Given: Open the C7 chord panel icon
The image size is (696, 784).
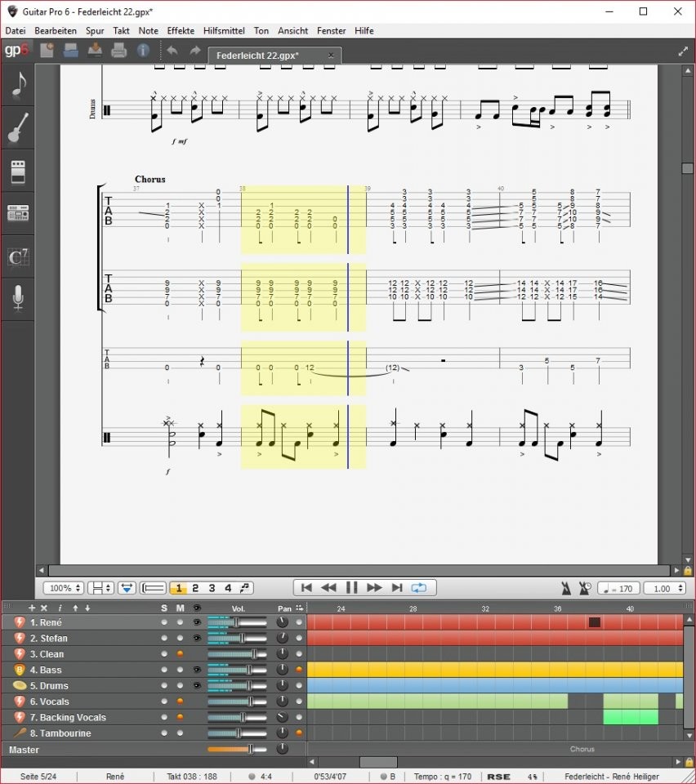Looking at the screenshot, I should 19,257.
